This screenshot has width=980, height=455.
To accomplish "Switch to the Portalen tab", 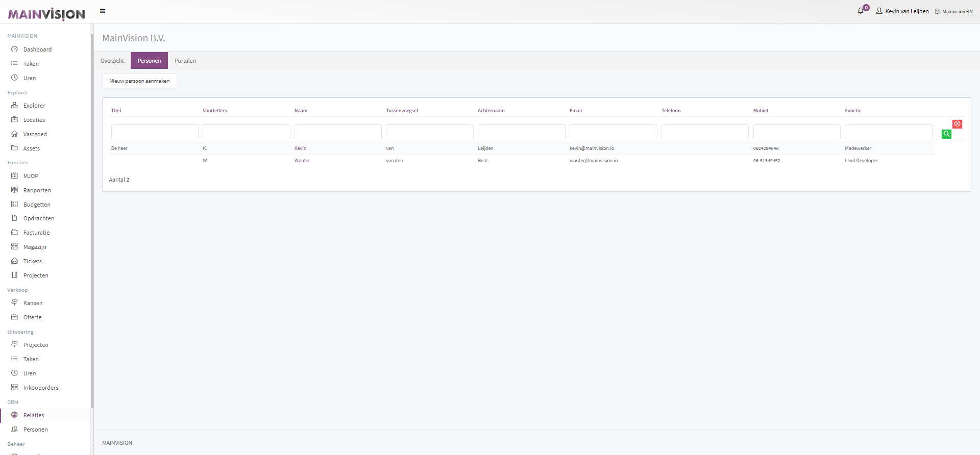I will point(185,61).
